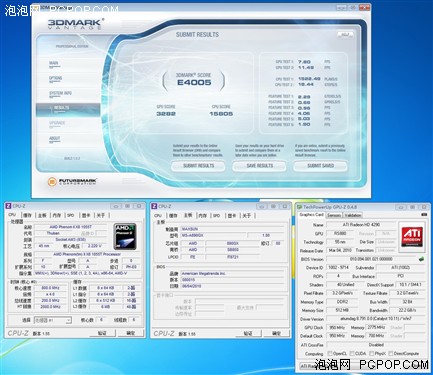
Task: Click the Futuremark Corporation logo
Action: 72,182
